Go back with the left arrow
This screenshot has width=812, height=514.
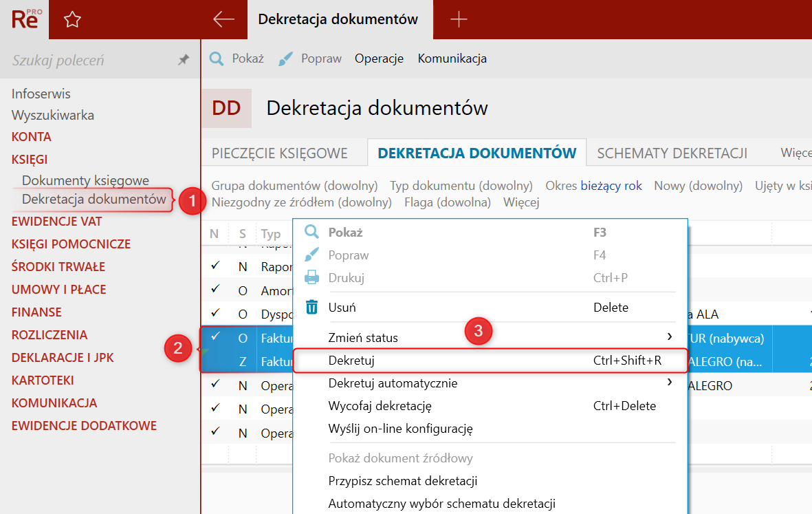pyautogui.click(x=223, y=19)
